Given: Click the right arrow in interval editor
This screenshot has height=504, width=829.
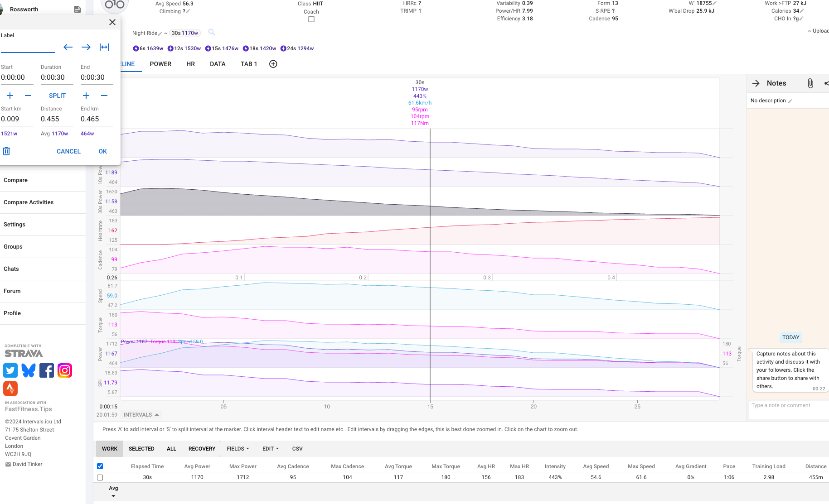Looking at the screenshot, I should (86, 47).
